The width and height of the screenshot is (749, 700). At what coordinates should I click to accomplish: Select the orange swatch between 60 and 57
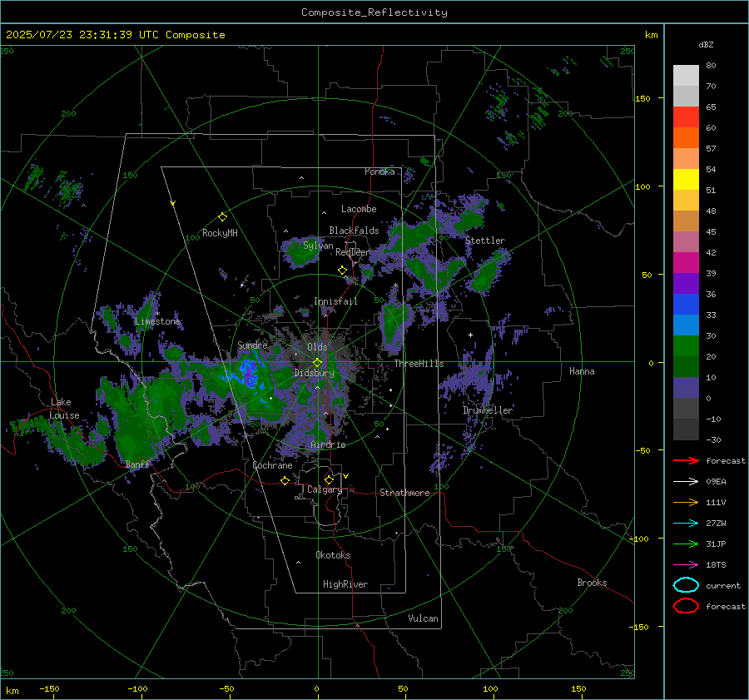pos(686,138)
